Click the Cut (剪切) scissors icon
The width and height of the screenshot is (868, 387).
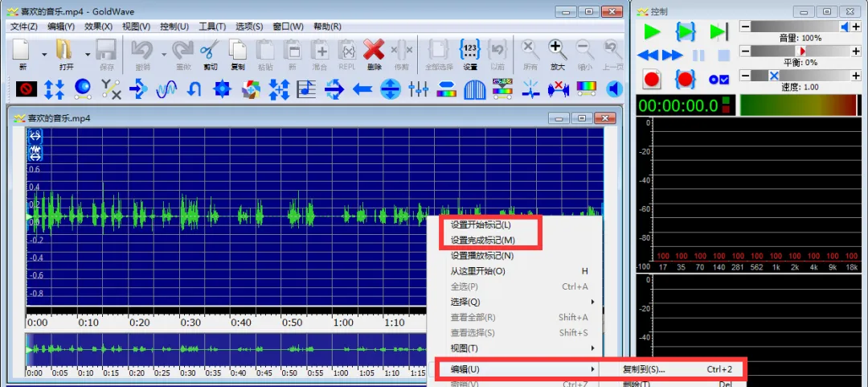pos(211,50)
